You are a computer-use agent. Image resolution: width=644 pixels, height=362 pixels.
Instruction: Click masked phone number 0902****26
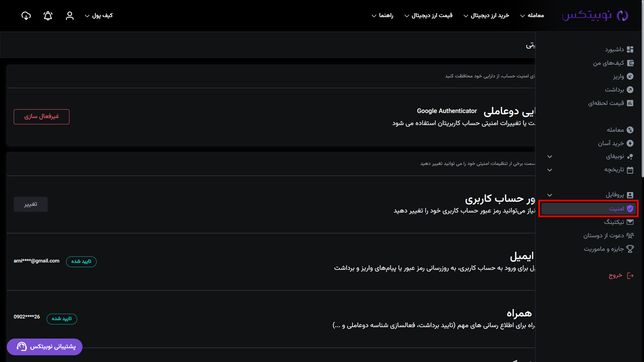[27, 317]
